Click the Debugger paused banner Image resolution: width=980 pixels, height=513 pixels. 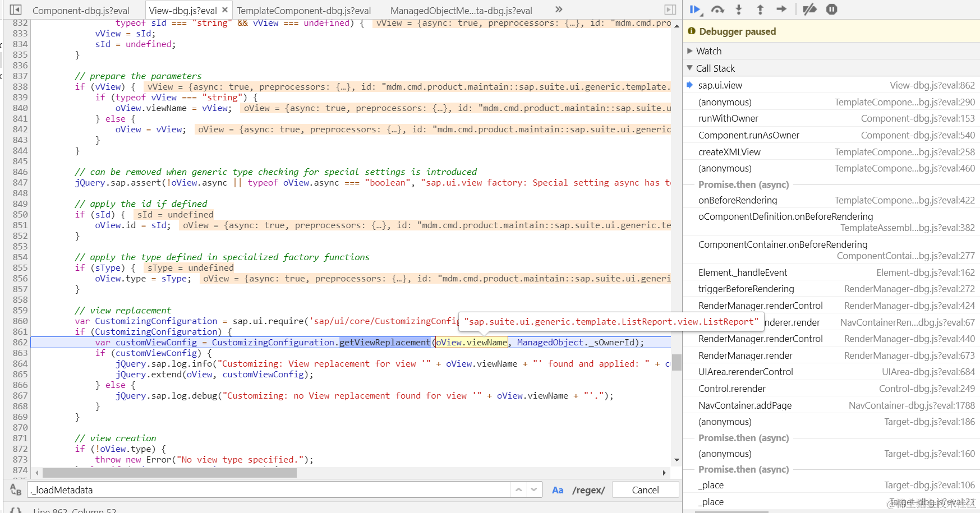pos(831,31)
